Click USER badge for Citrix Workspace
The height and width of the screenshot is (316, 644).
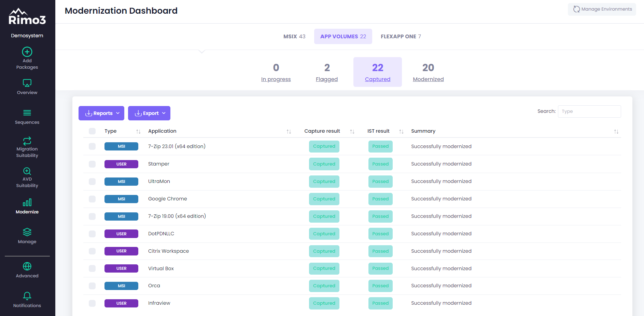[121, 251]
